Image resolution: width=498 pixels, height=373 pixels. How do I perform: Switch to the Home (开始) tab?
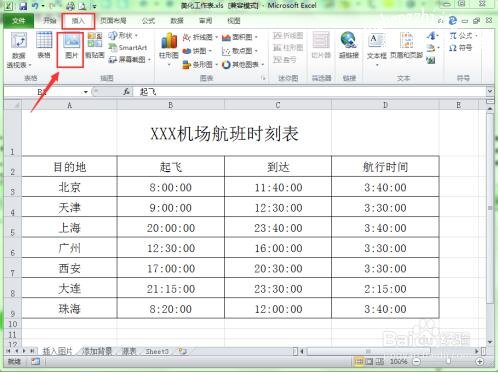pyautogui.click(x=50, y=21)
